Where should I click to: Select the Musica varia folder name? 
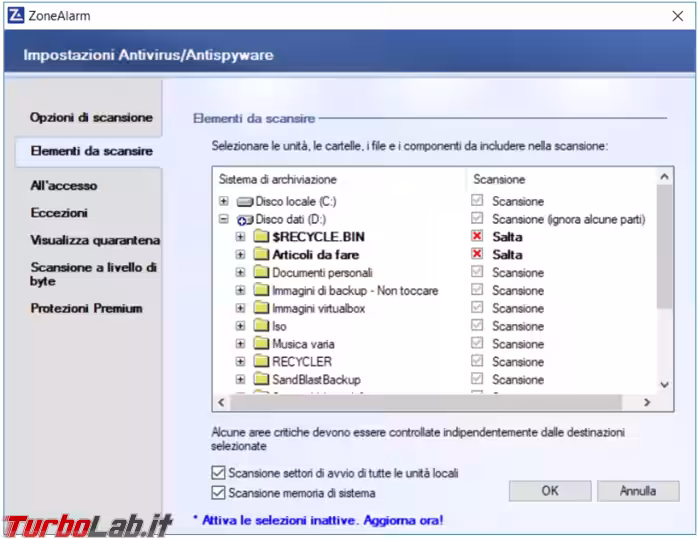[x=303, y=344]
